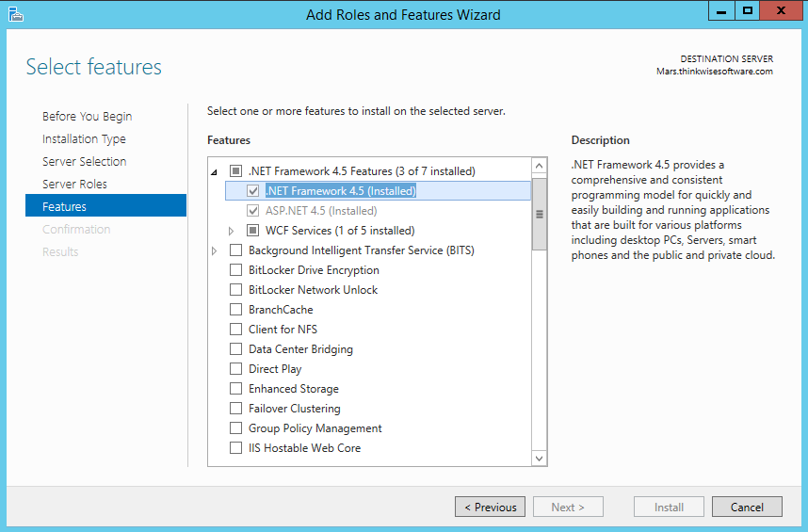The height and width of the screenshot is (532, 808).
Task: Go to the Server Roles step
Action: (x=74, y=185)
